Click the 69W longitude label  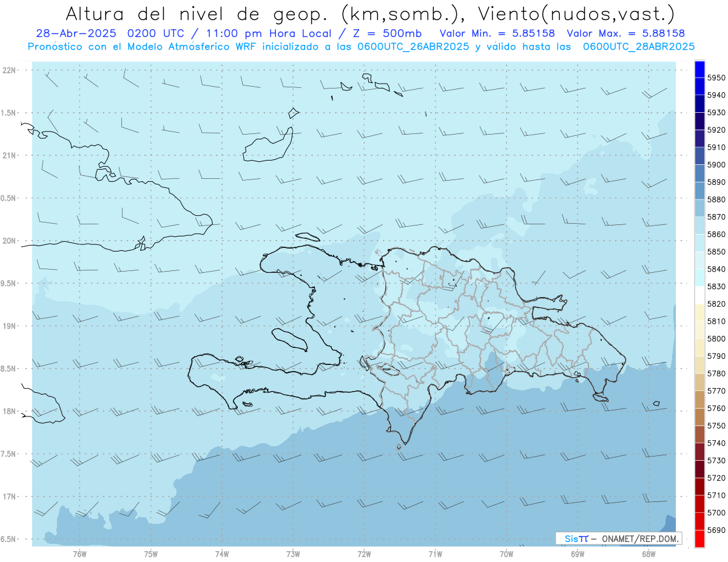[578, 554]
